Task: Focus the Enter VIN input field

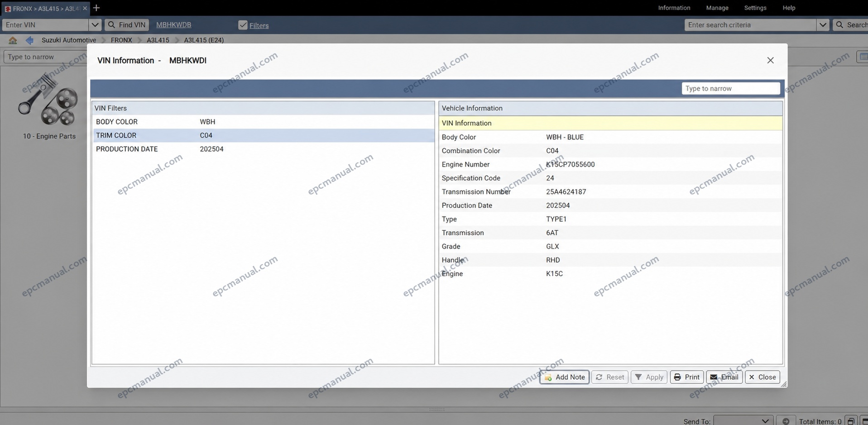Action: tap(45, 25)
